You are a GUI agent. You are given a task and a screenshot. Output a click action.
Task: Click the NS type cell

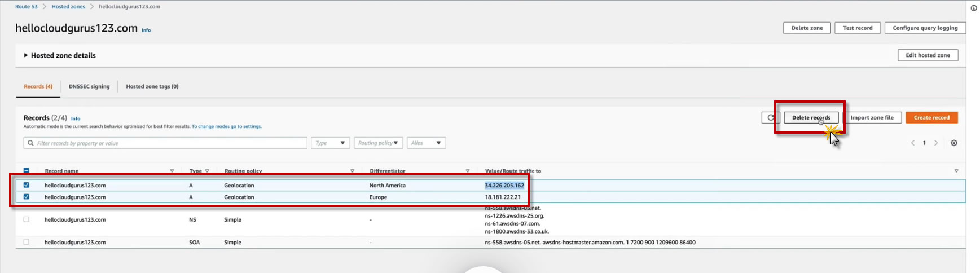pos(192,220)
